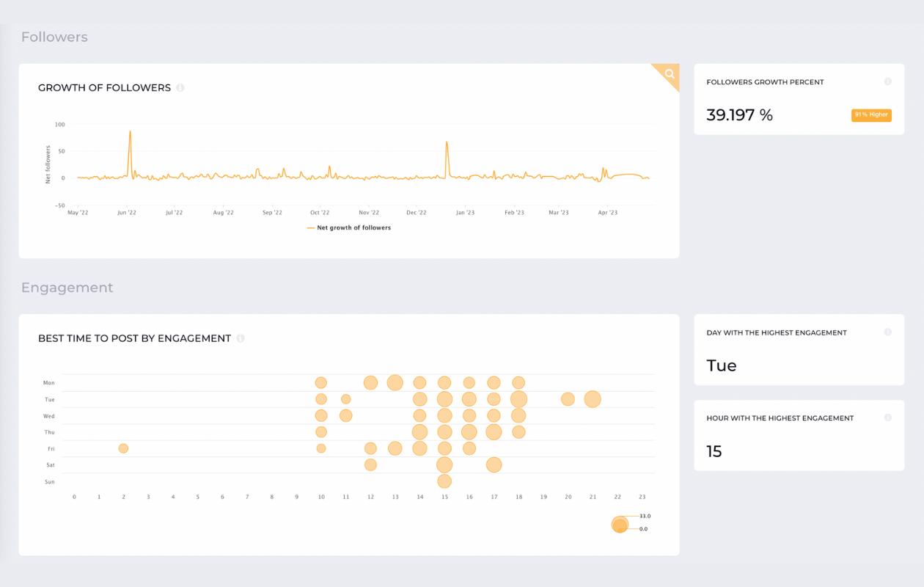Click the 91% Higher badge
This screenshot has height=587, width=924.
(x=871, y=115)
